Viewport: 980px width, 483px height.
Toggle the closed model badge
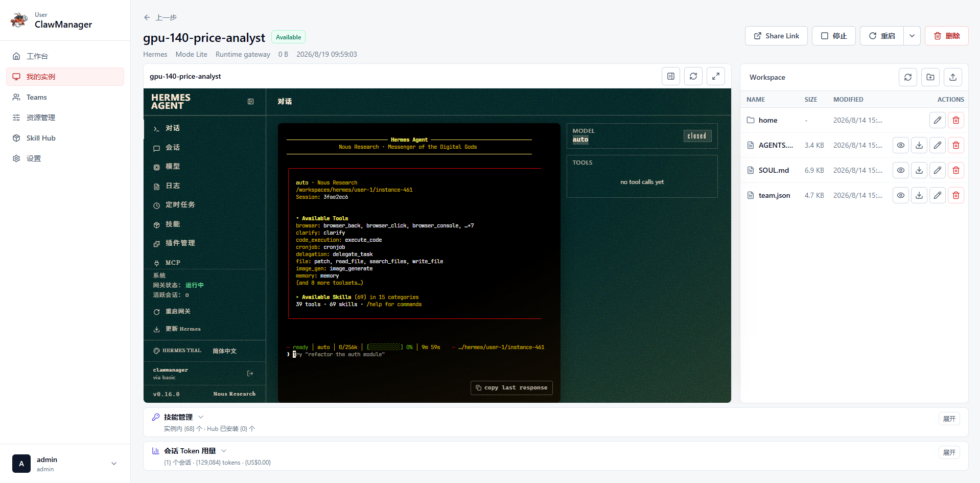point(697,136)
